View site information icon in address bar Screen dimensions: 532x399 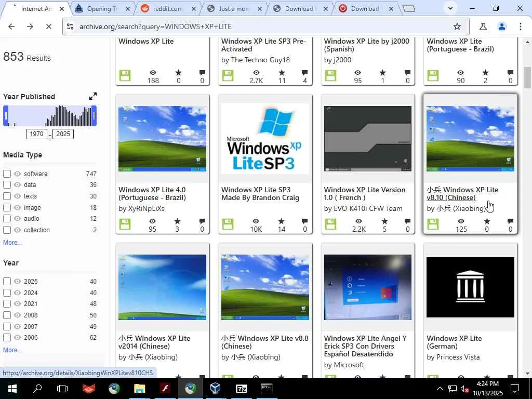pos(70,26)
